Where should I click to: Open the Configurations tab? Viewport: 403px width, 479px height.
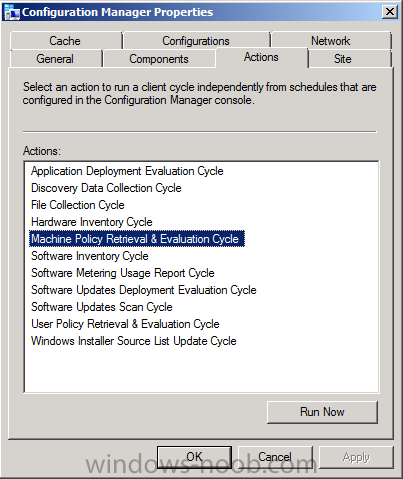tap(196, 41)
